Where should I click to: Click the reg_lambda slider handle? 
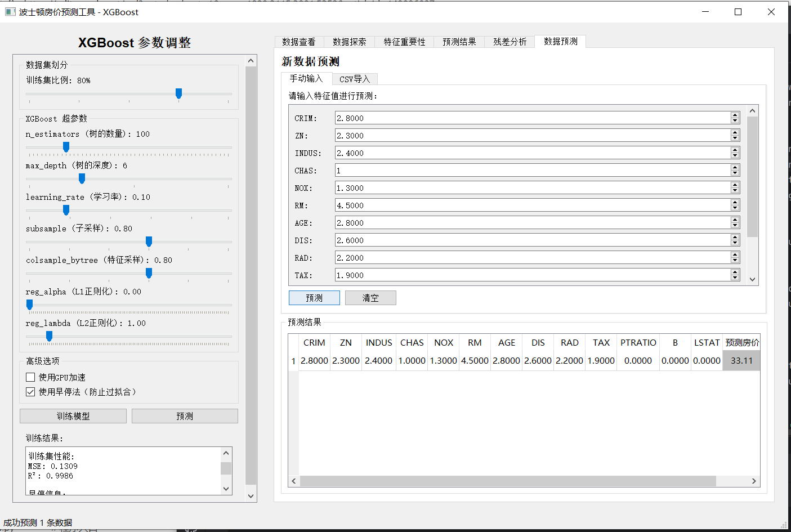tap(49, 336)
